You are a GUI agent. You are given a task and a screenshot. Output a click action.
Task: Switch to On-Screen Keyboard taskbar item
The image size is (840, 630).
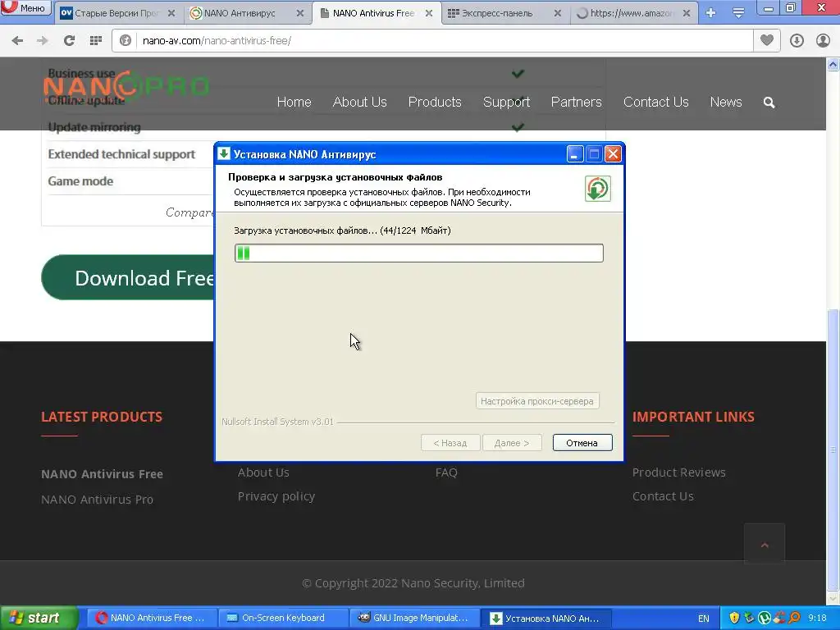point(282,618)
